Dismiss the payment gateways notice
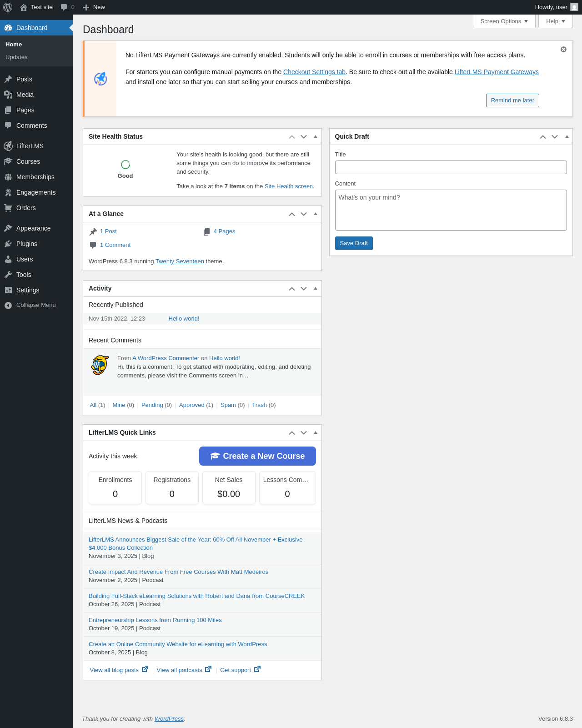The width and height of the screenshot is (582, 728). [563, 50]
